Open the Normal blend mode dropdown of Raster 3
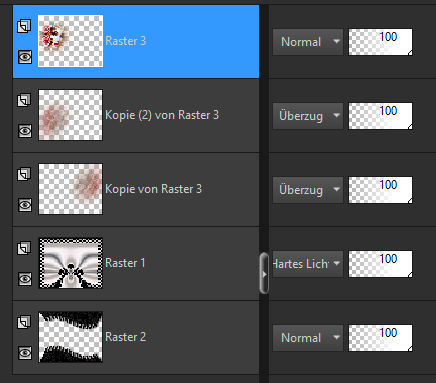The image size is (436, 383). tap(308, 42)
